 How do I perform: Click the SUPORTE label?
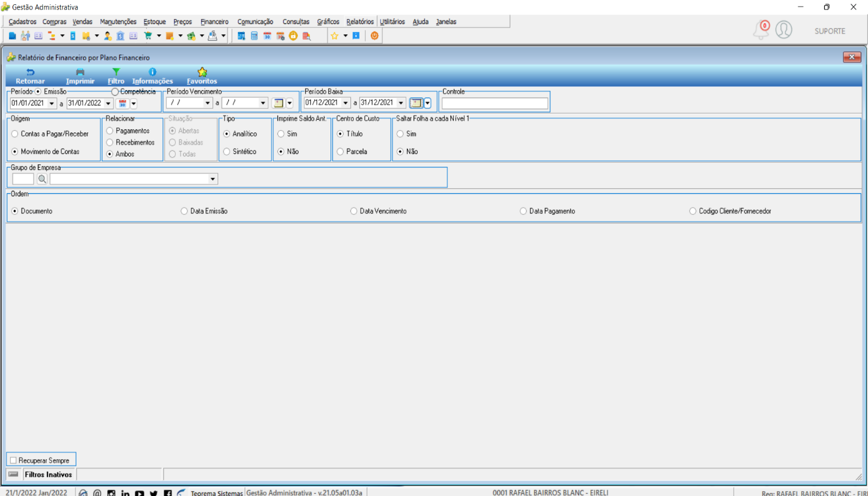(x=830, y=31)
